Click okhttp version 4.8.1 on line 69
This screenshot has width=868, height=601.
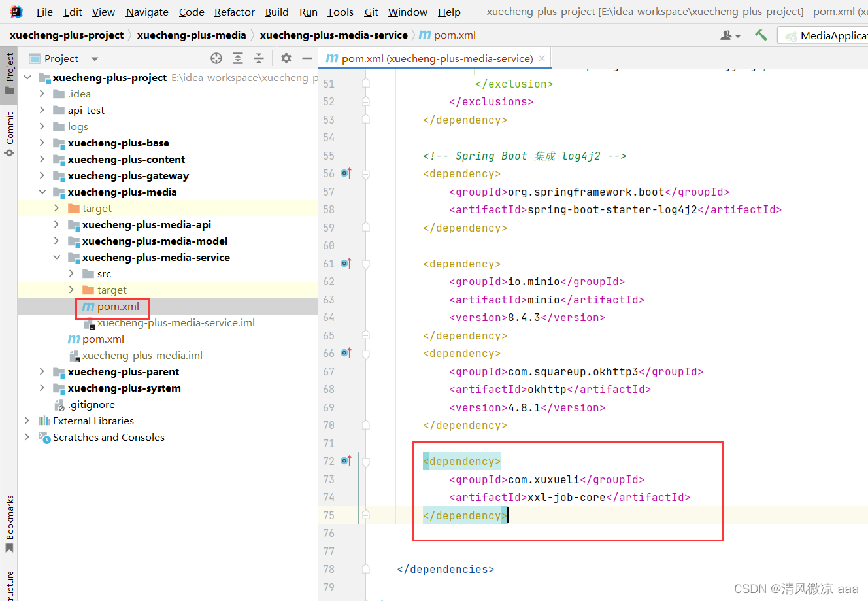(524, 407)
